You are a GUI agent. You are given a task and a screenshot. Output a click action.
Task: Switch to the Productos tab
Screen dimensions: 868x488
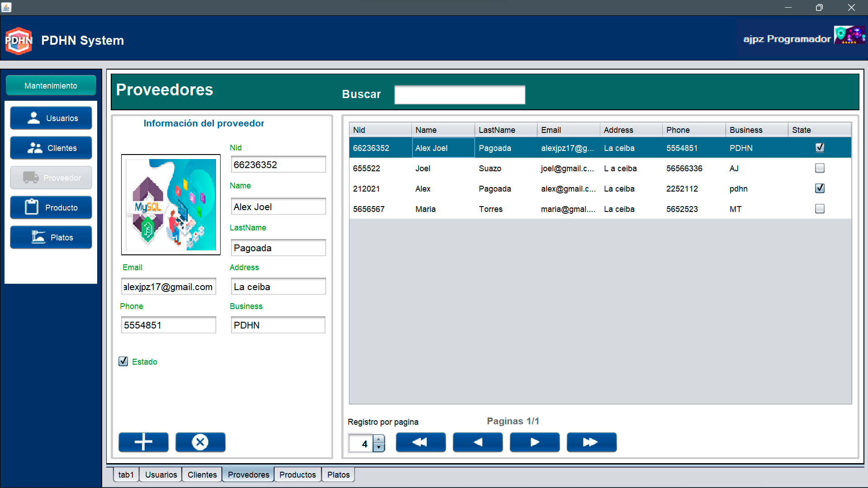tap(297, 474)
